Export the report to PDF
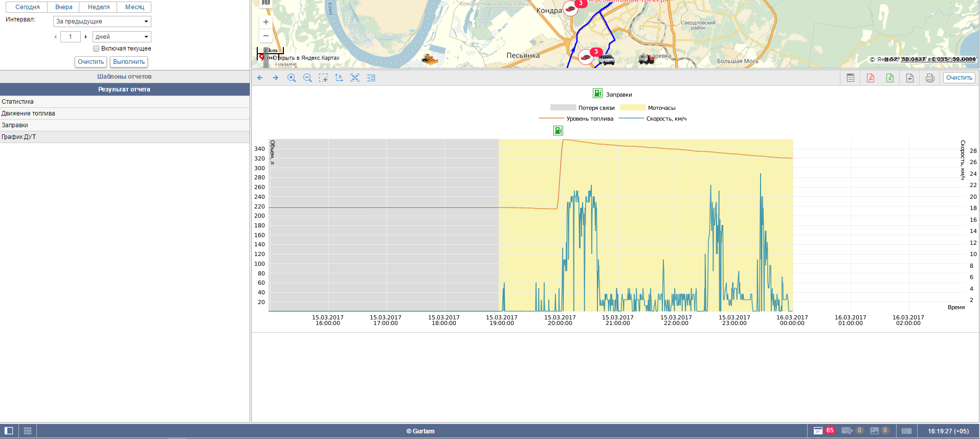The image size is (980, 439). pyautogui.click(x=870, y=78)
